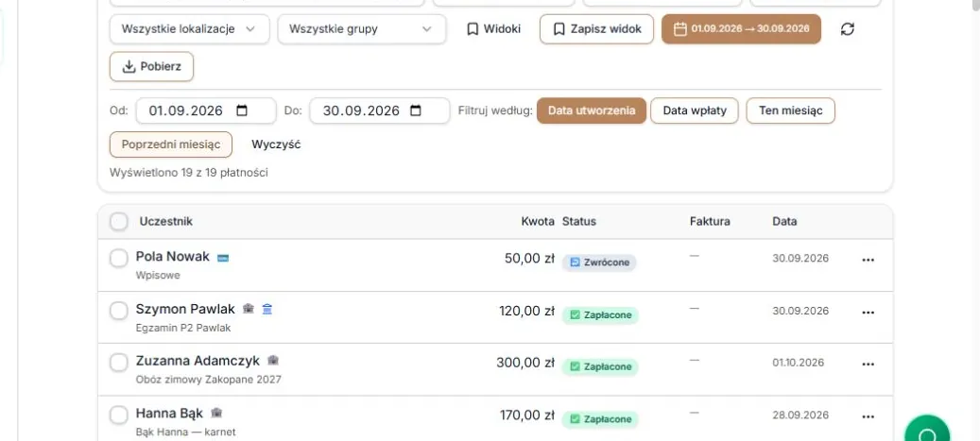Open the calendar picker in Od date field
The image size is (980, 441).
coord(242,110)
